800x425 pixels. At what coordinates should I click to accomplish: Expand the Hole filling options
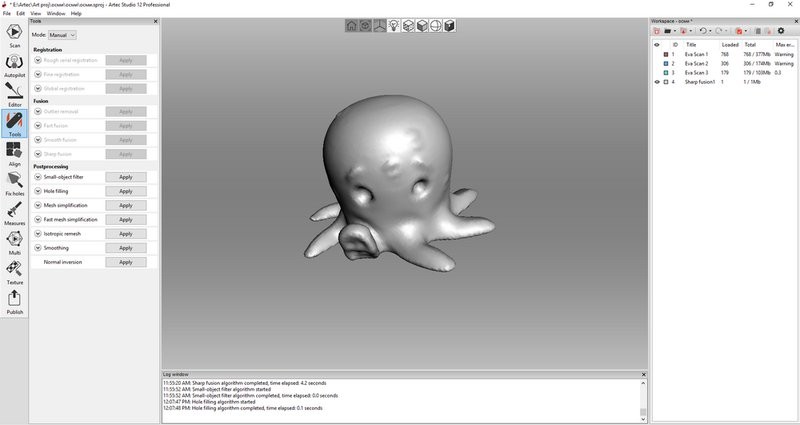pyautogui.click(x=37, y=191)
